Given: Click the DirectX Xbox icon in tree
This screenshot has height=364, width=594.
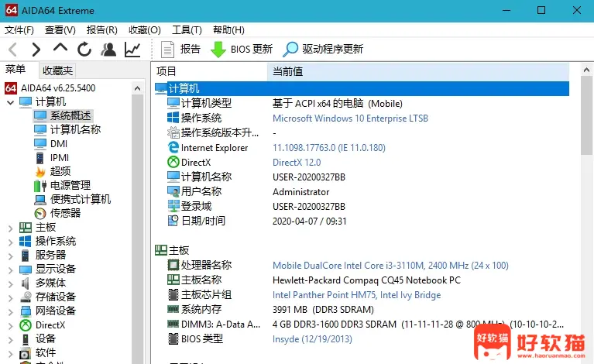Looking at the screenshot, I should 26,325.
